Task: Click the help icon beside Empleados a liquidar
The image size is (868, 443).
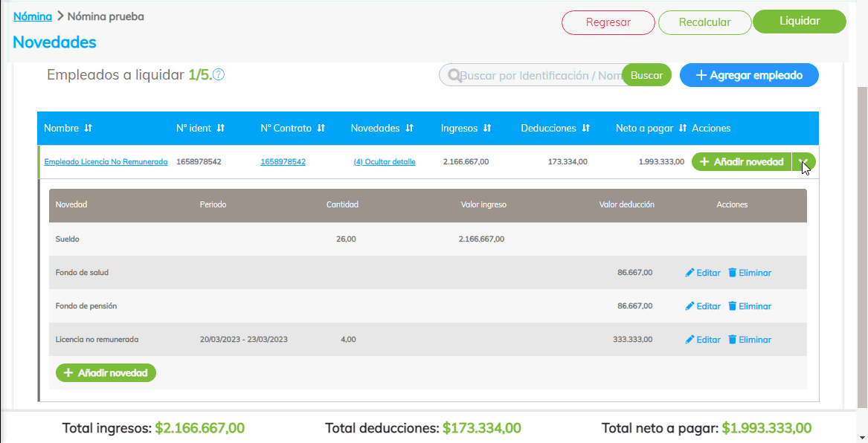Action: [219, 75]
